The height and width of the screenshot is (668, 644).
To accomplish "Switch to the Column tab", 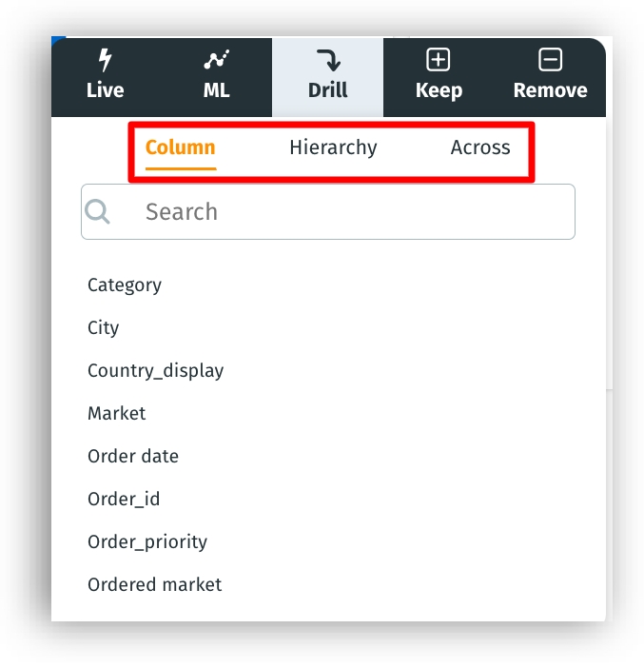I will 181,147.
